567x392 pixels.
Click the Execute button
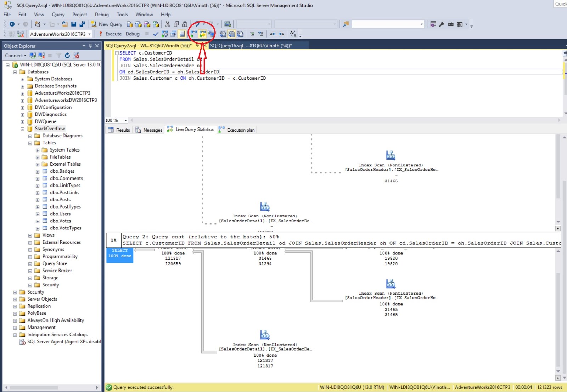coord(110,34)
